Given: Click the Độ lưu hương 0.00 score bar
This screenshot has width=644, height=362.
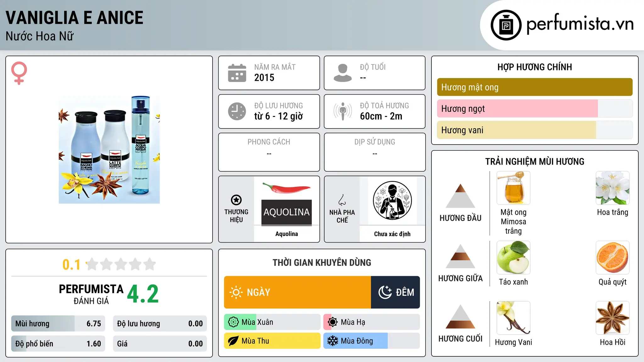Looking at the screenshot, I should click(160, 323).
